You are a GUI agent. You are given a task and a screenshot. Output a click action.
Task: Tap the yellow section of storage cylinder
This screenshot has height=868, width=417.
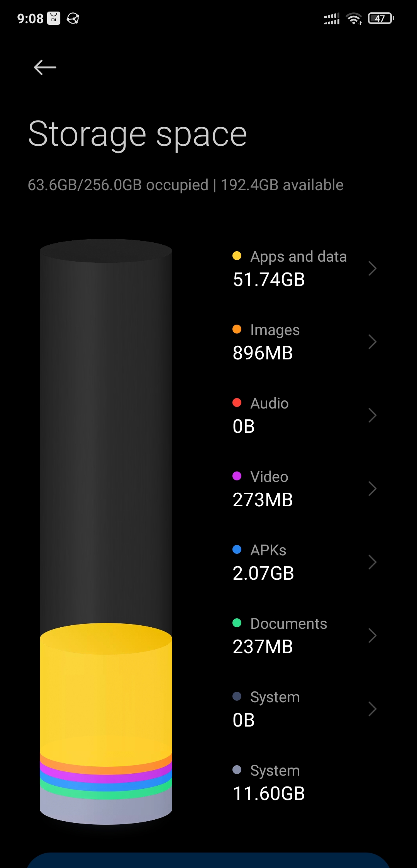point(106,696)
